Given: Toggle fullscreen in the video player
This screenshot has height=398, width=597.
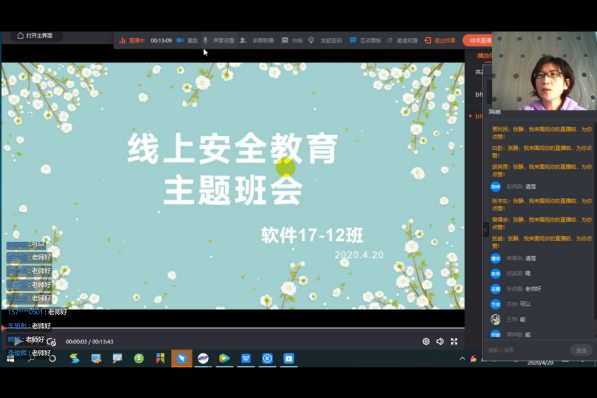Looking at the screenshot, I should click(454, 342).
